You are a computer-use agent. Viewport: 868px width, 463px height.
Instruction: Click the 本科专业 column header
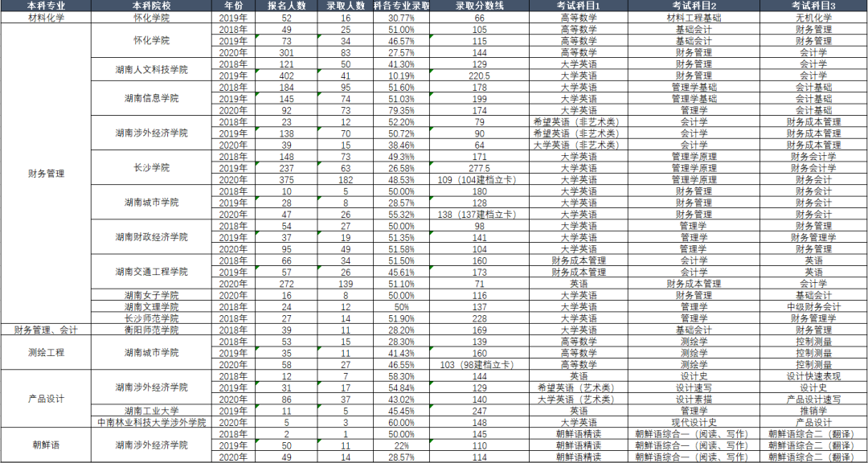(x=46, y=6)
